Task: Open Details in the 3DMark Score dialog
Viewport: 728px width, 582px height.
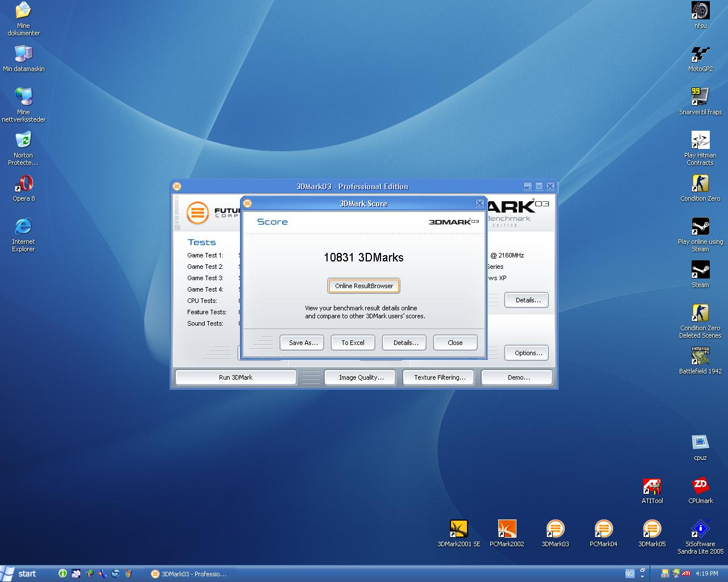Action: tap(404, 343)
